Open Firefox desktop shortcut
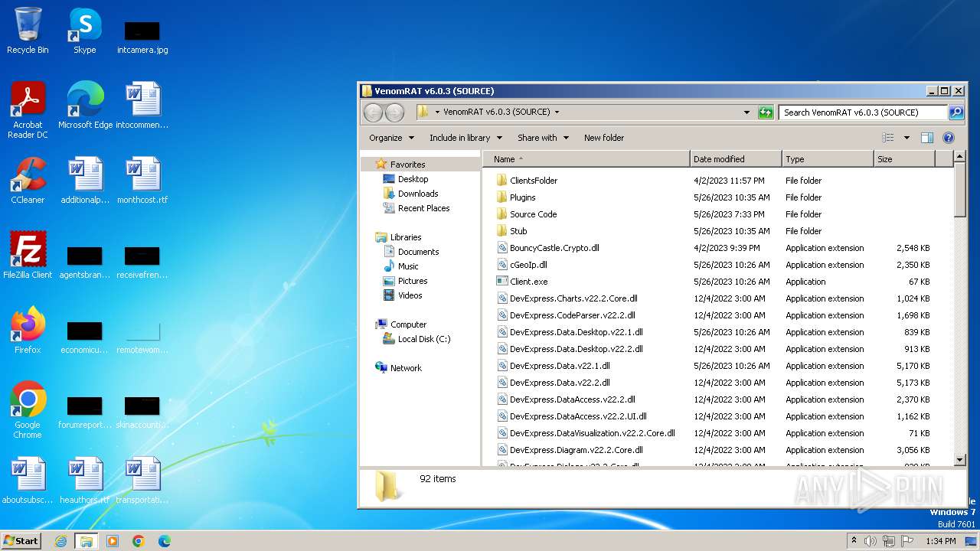The height and width of the screenshot is (551, 980). [28, 330]
